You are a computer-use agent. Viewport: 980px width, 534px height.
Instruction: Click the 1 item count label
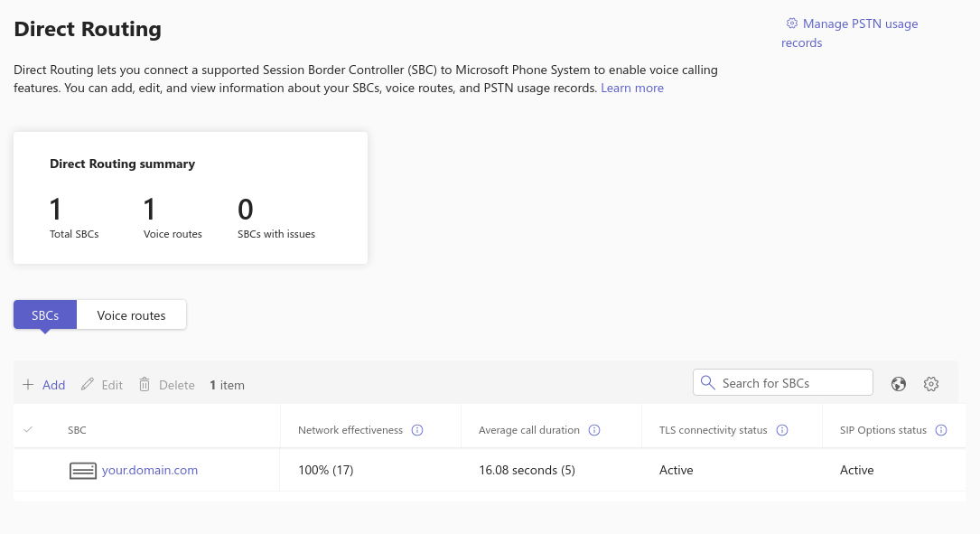coord(227,385)
